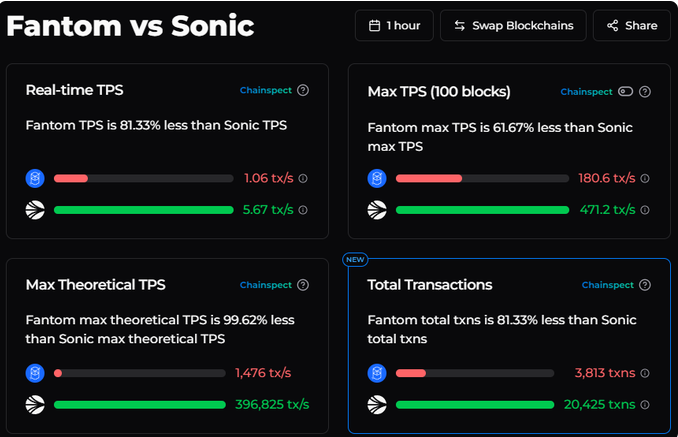The width and height of the screenshot is (678, 437).
Task: Click the NEW badge on Total Transactions
Action: [355, 260]
